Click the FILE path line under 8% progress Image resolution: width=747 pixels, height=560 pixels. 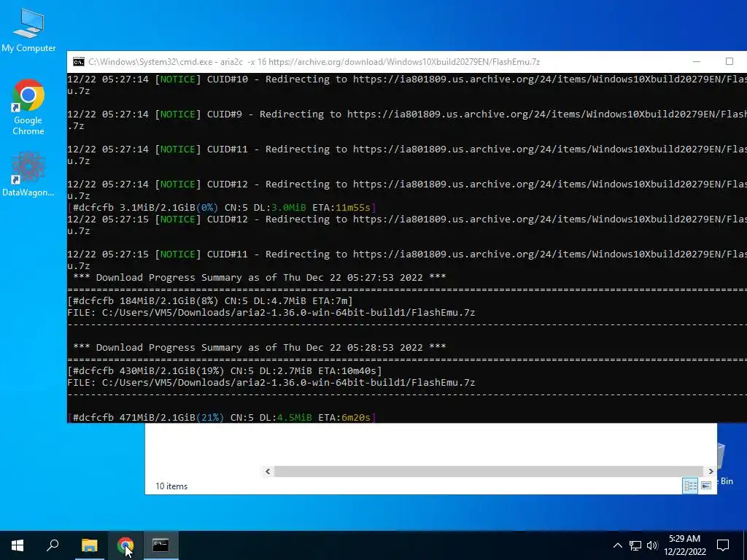coord(271,313)
